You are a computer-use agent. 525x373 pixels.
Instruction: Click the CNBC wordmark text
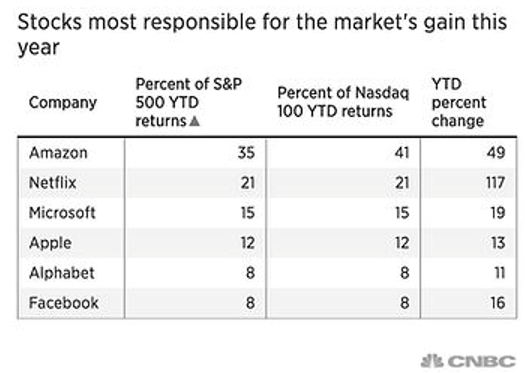(x=482, y=362)
